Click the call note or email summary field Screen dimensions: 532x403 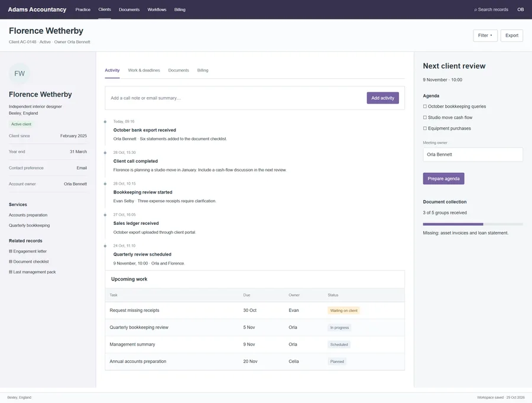point(236,98)
